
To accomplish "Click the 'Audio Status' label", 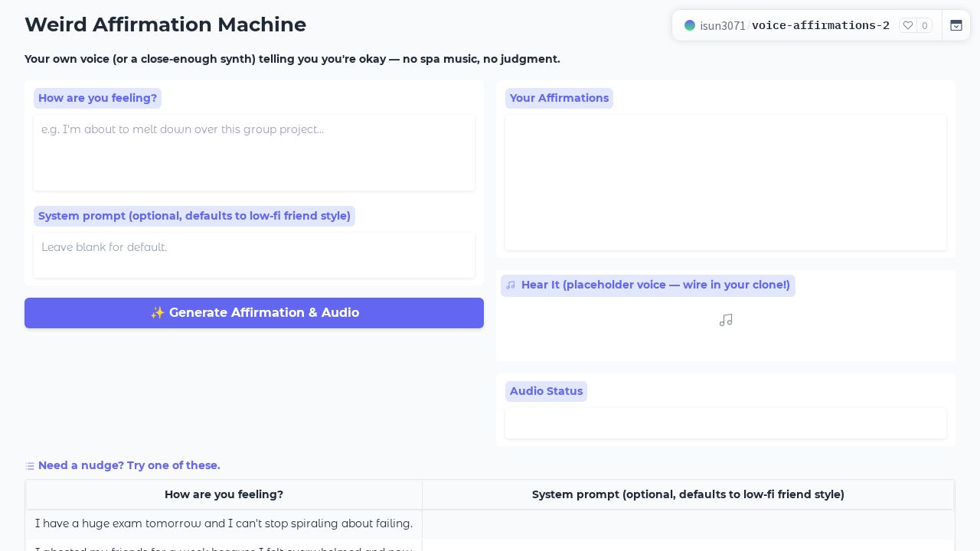I will point(546,391).
